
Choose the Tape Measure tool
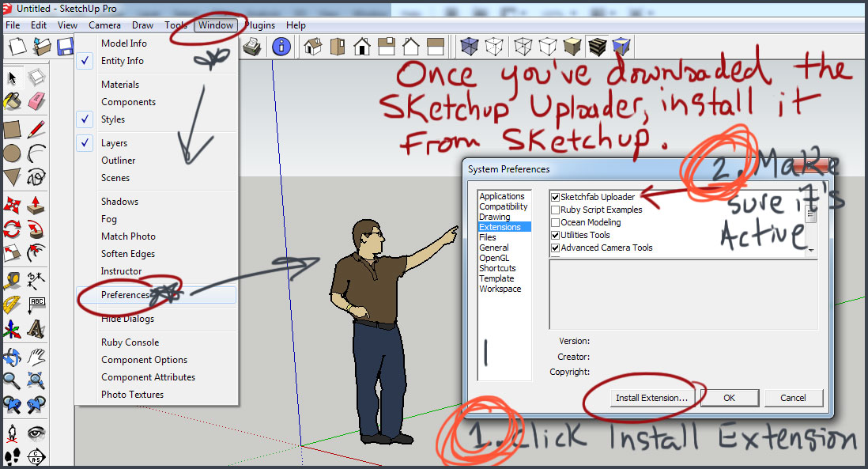(x=13, y=280)
